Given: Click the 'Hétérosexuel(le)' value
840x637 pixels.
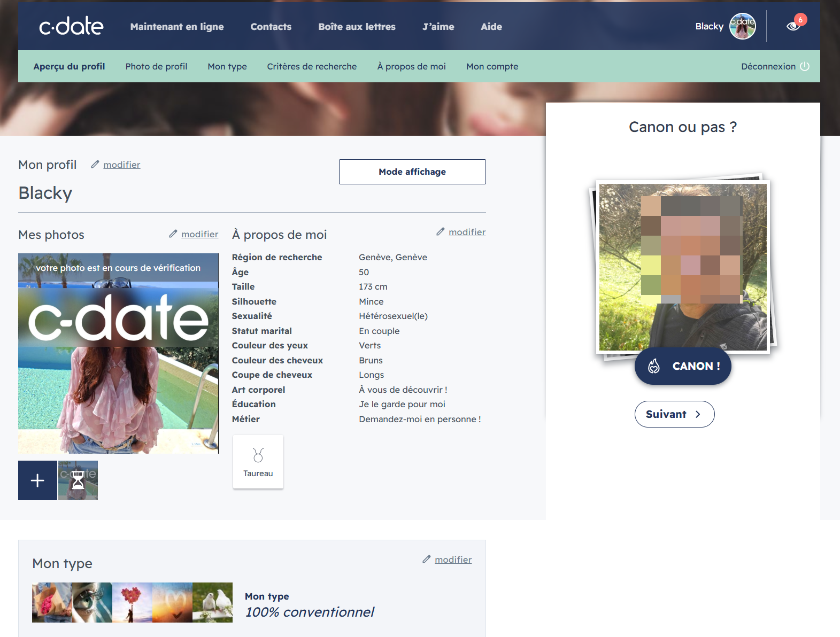Looking at the screenshot, I should [394, 316].
